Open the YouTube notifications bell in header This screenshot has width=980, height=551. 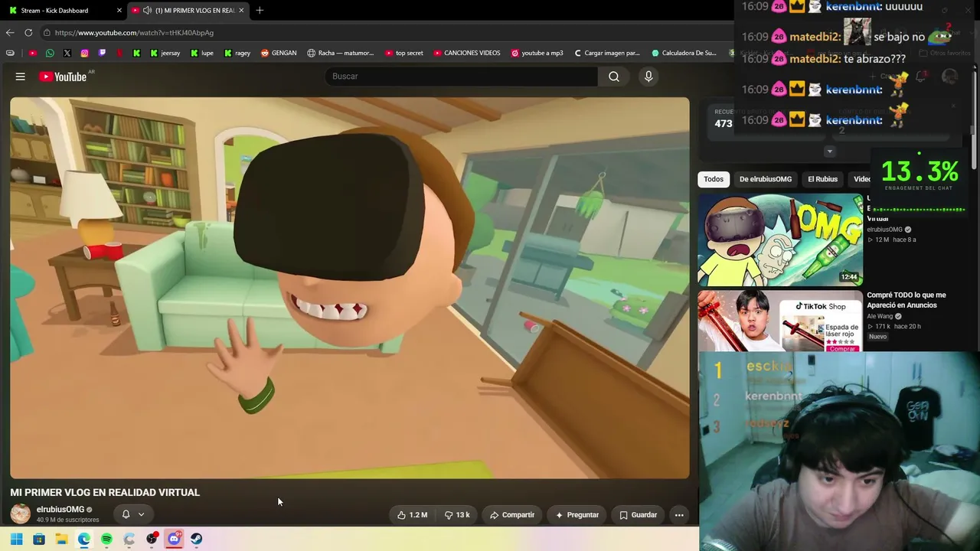tap(921, 77)
